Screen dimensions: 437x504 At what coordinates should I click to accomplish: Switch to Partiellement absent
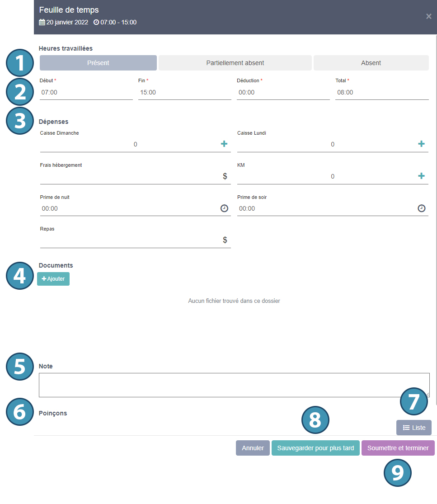coord(235,63)
